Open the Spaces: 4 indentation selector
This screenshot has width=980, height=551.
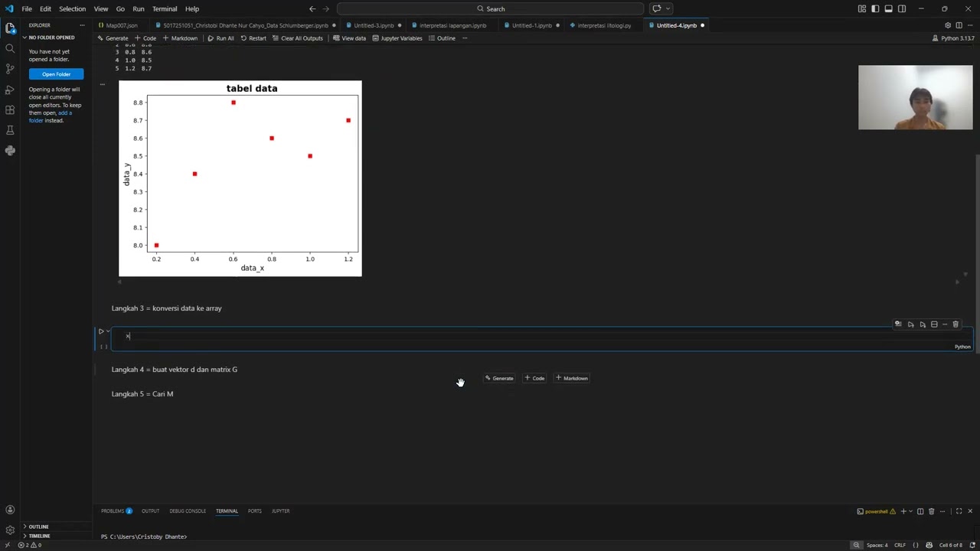click(x=877, y=545)
